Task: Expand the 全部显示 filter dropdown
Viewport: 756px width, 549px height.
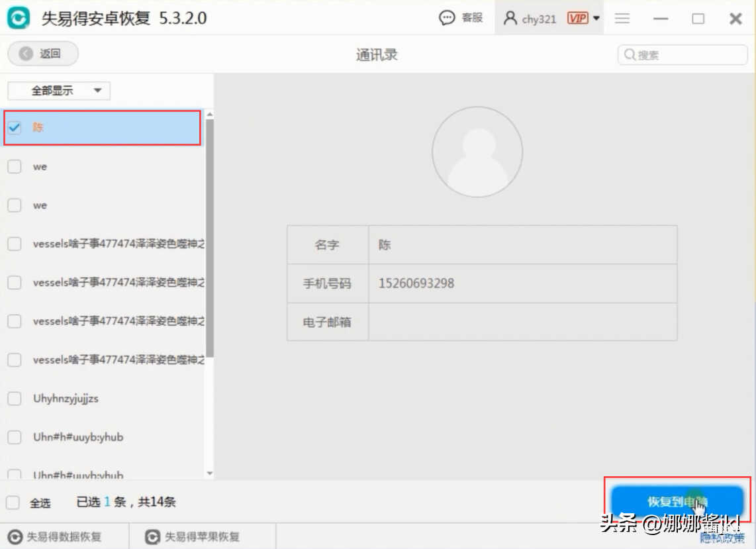Action: point(59,91)
